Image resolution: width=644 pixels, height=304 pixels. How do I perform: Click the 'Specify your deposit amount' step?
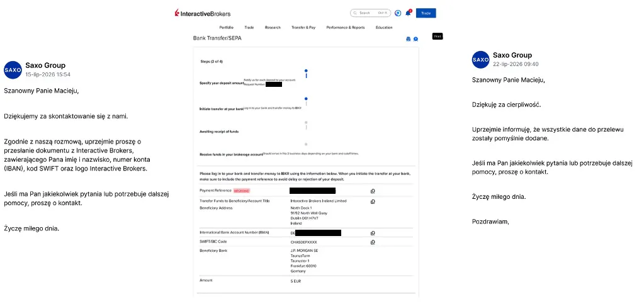point(222,83)
